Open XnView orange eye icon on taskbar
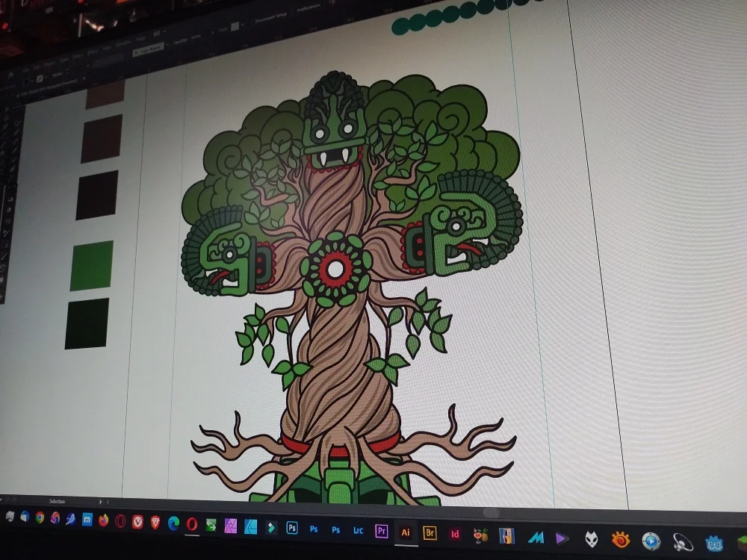747x560 pixels. pos(621,540)
